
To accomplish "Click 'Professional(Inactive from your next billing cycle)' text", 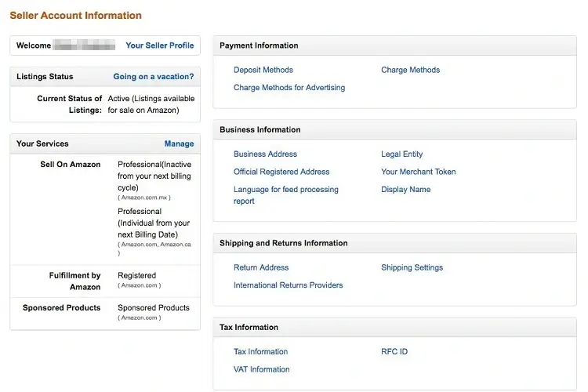I will coord(154,176).
